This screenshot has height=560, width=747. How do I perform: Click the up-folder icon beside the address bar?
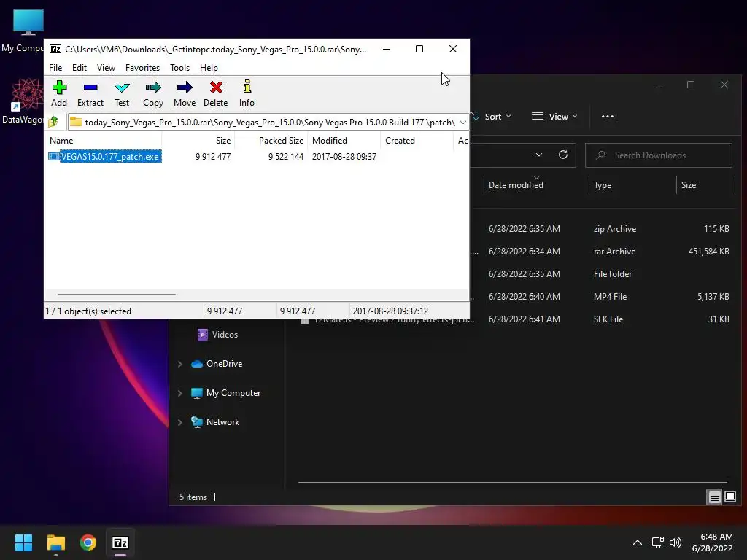[x=53, y=122]
